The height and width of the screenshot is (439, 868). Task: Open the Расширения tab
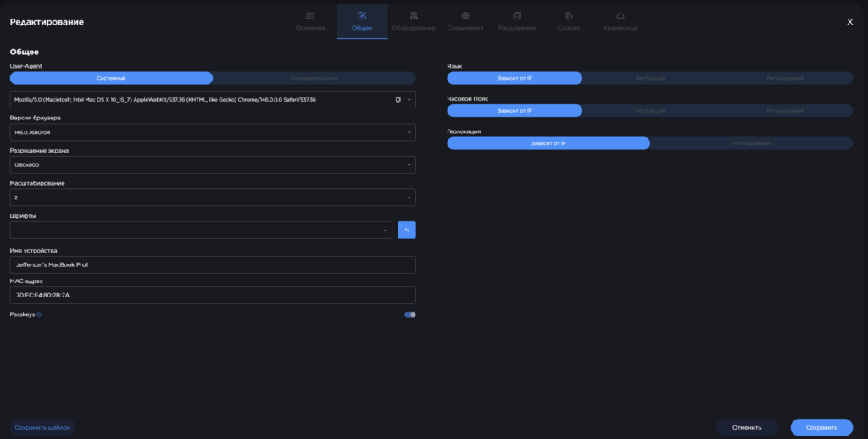pos(517,21)
